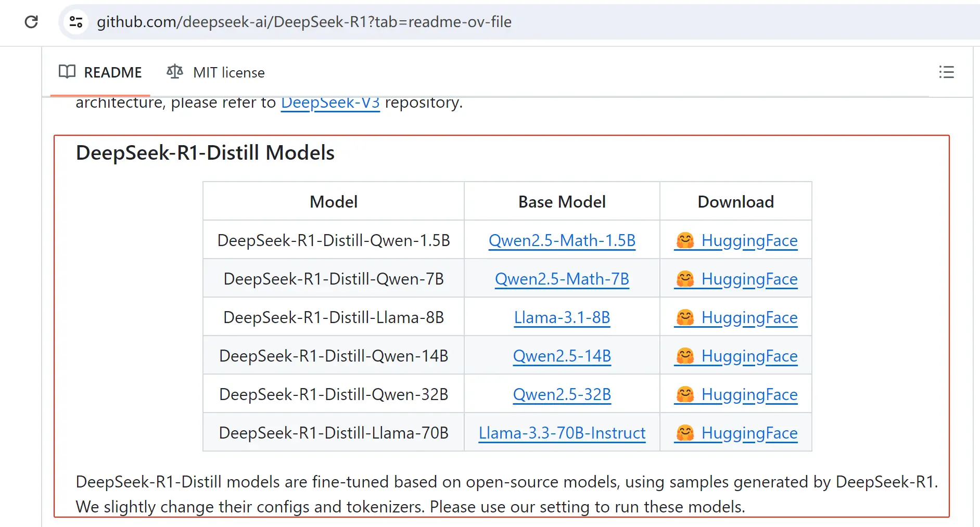980x527 pixels.
Task: Open the Llama-3.3-70B-Instruct link
Action: pos(562,433)
